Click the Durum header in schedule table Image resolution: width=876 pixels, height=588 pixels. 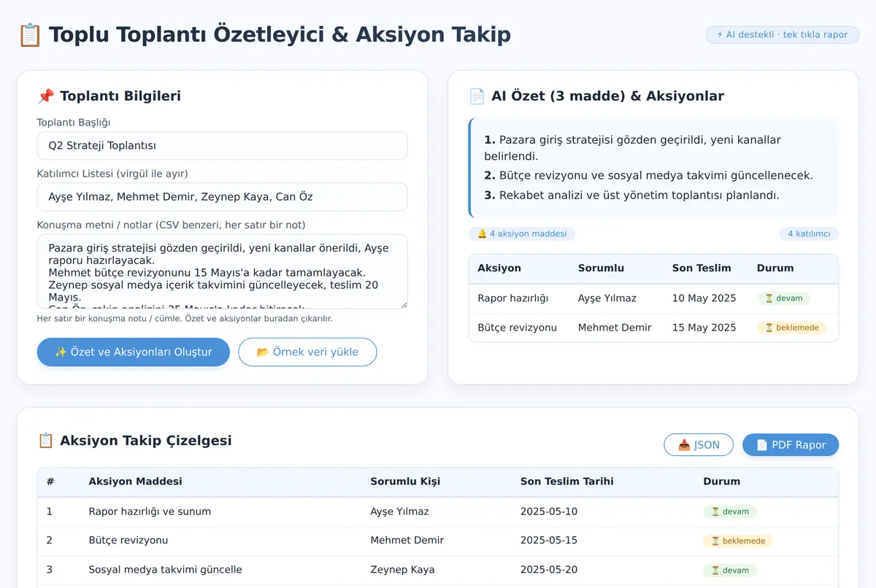click(722, 481)
